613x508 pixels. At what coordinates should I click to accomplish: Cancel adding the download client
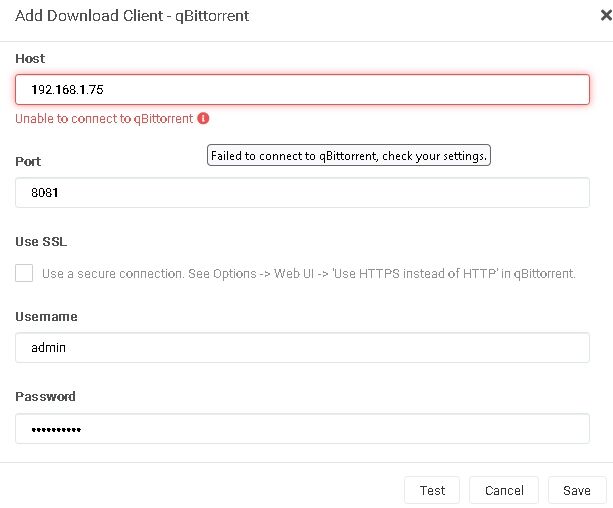(504, 490)
